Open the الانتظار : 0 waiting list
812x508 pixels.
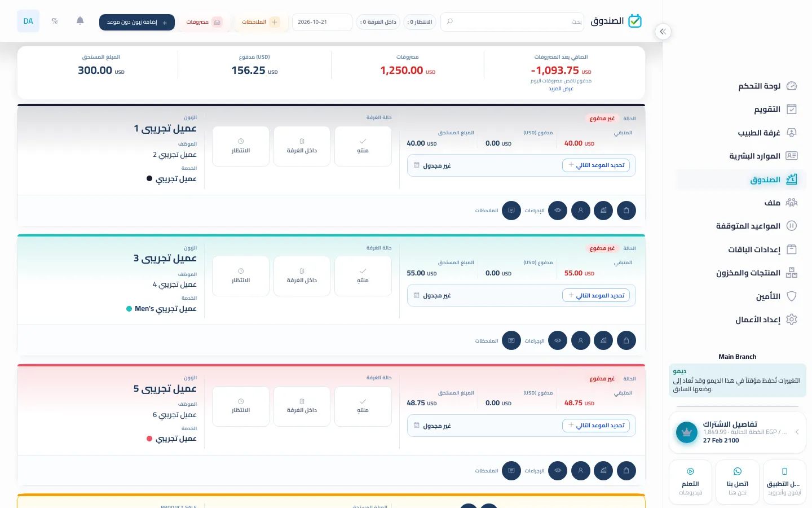420,22
